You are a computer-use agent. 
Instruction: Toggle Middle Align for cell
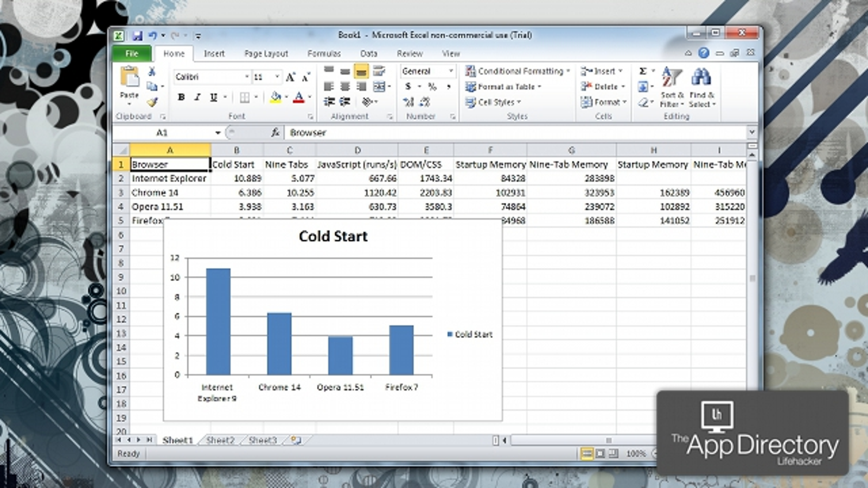tap(345, 71)
